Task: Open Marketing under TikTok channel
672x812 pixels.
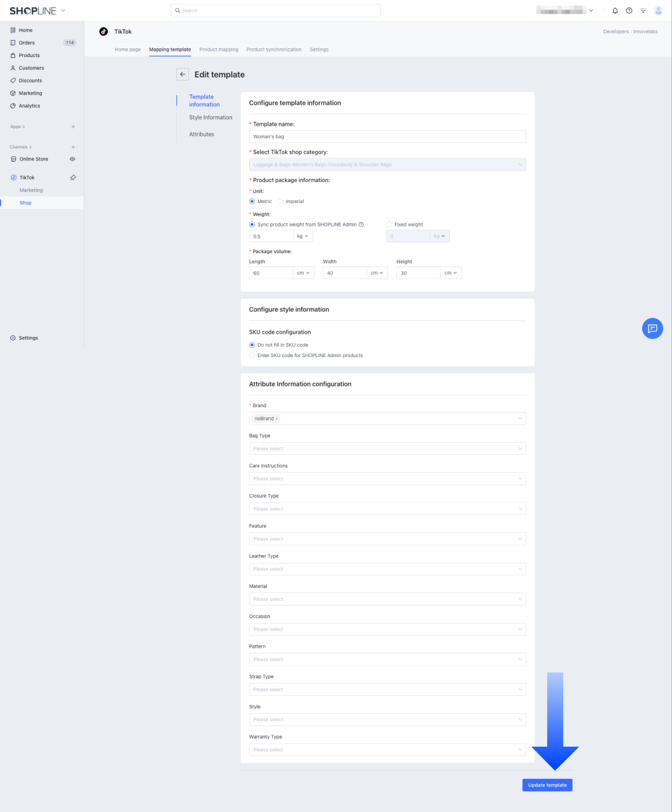Action: 31,190
